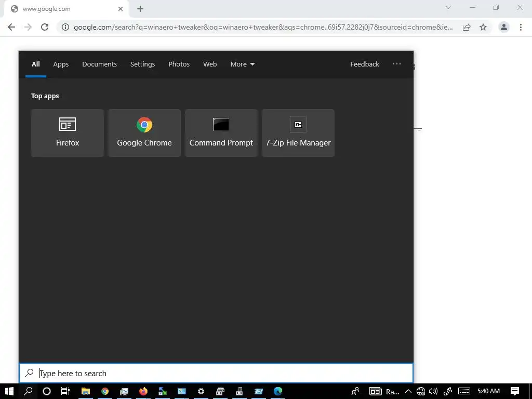Launch Google Chrome from Top apps
Viewport: 532px width, 399px height.
click(x=144, y=132)
